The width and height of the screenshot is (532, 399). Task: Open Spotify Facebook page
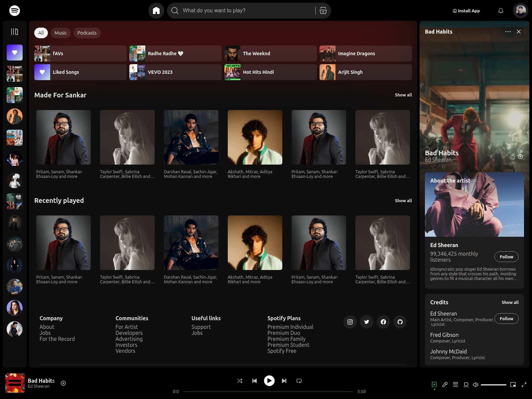[383, 322]
